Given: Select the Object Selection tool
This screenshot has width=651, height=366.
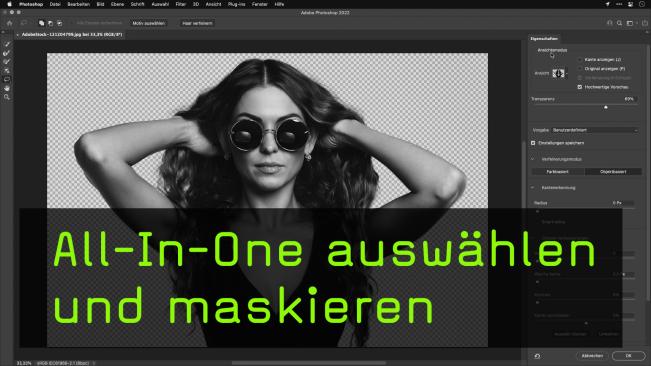Looking at the screenshot, I should pyautogui.click(x=7, y=71).
